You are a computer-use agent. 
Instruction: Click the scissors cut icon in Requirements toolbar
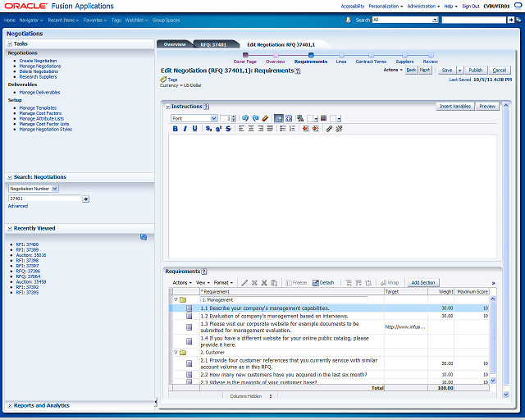(x=264, y=283)
